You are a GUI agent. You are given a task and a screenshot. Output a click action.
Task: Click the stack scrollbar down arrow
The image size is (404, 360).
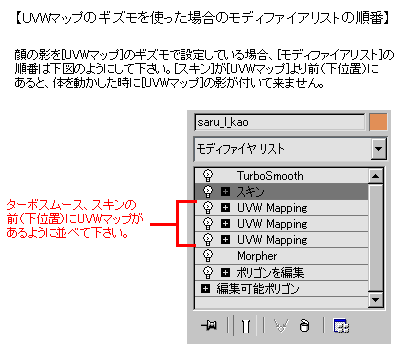(x=376, y=300)
